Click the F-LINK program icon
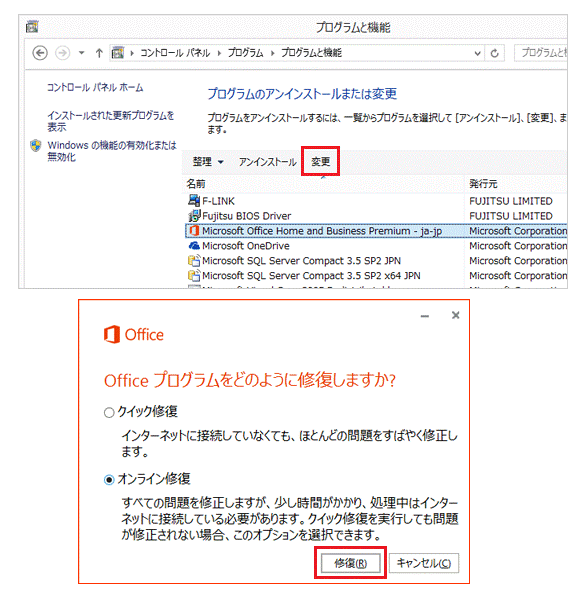 click(x=194, y=200)
